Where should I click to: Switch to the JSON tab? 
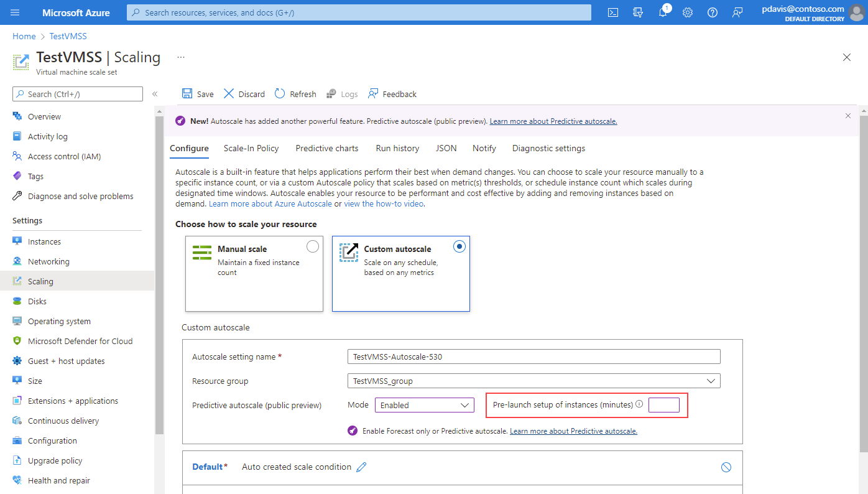(446, 148)
